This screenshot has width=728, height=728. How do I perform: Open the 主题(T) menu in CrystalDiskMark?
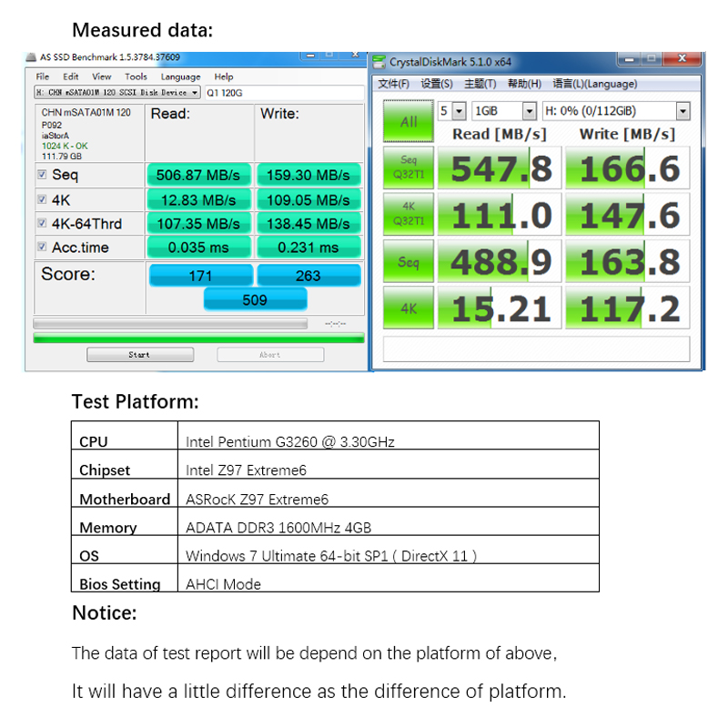click(480, 84)
